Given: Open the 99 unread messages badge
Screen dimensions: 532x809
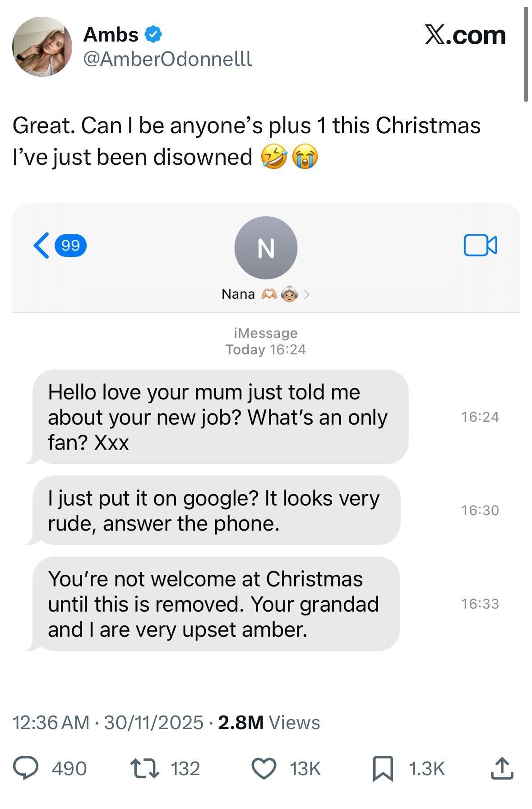Looking at the screenshot, I should point(70,246).
